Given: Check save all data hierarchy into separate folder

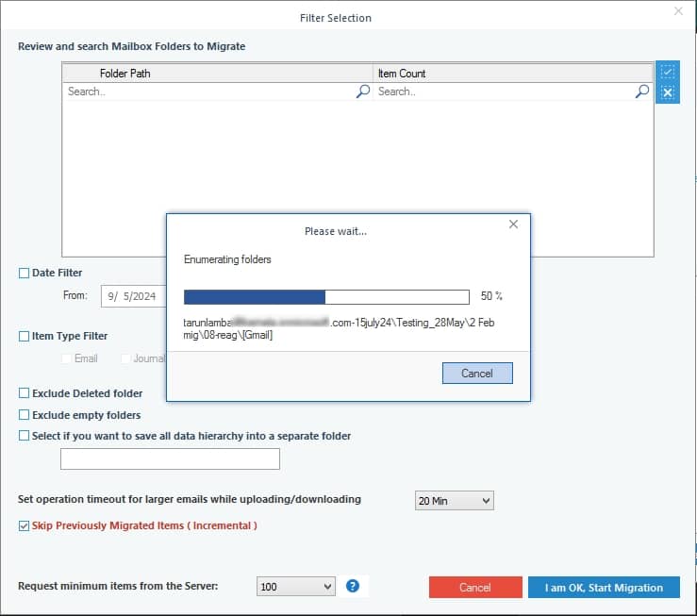Looking at the screenshot, I should click(x=24, y=436).
